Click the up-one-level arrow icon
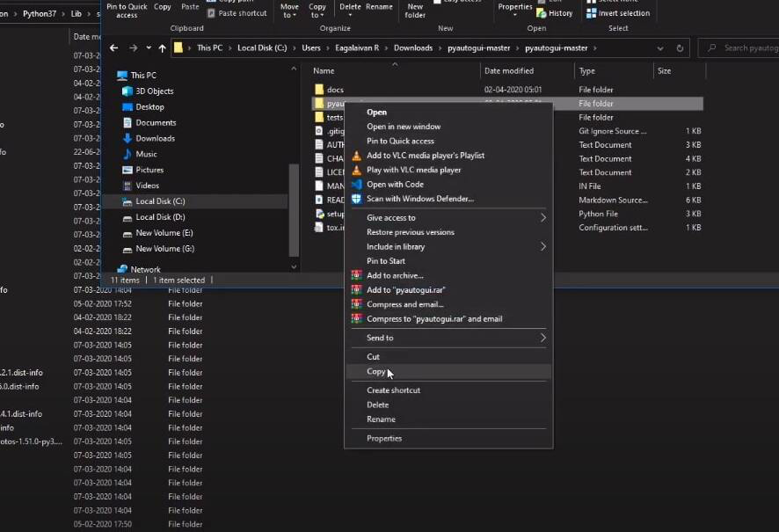This screenshot has width=779, height=532. (x=163, y=47)
